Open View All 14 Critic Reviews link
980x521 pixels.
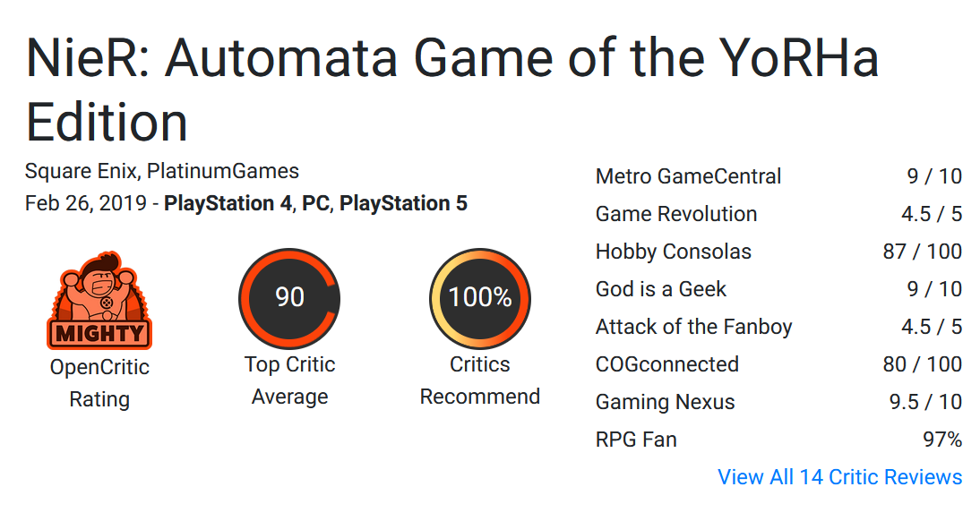pos(839,476)
